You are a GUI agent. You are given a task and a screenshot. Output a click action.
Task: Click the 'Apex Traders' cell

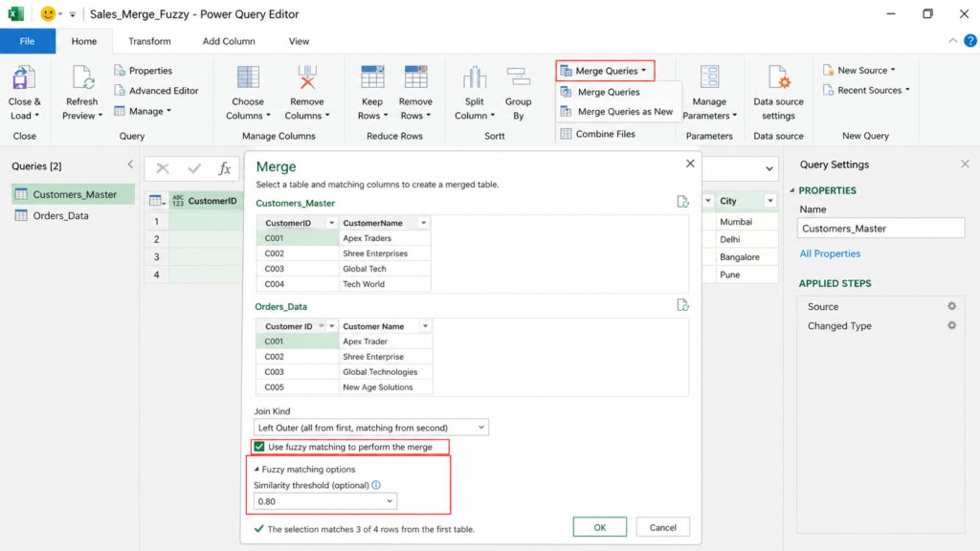click(x=385, y=238)
